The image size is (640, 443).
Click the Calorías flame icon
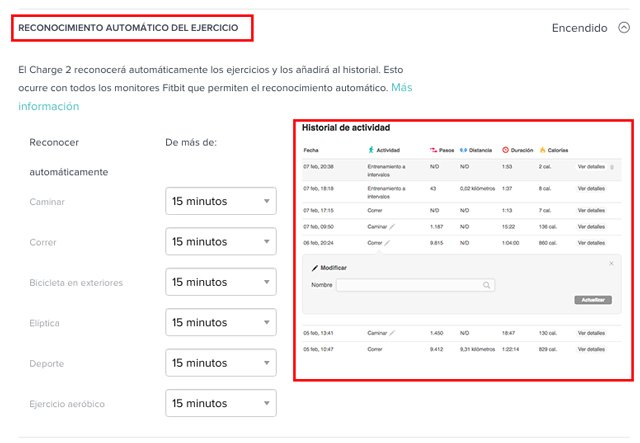pyautogui.click(x=542, y=150)
